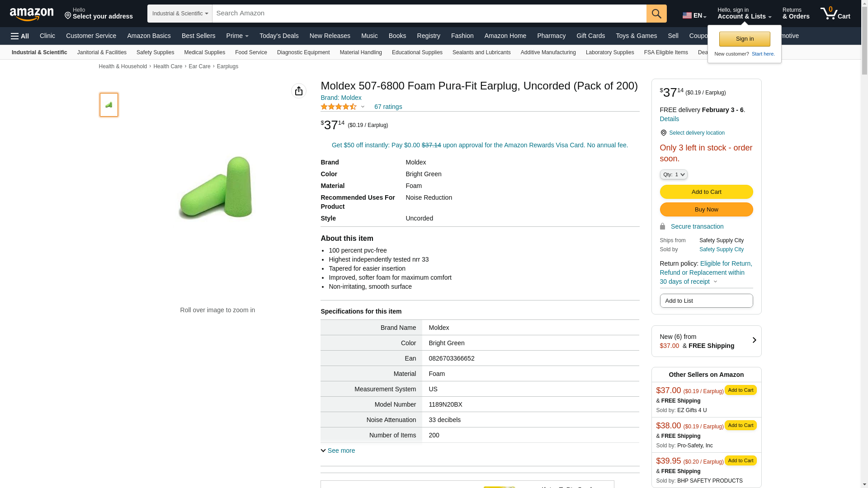The image size is (868, 488).
Task: Click the Amazon logo
Action: [32, 14]
